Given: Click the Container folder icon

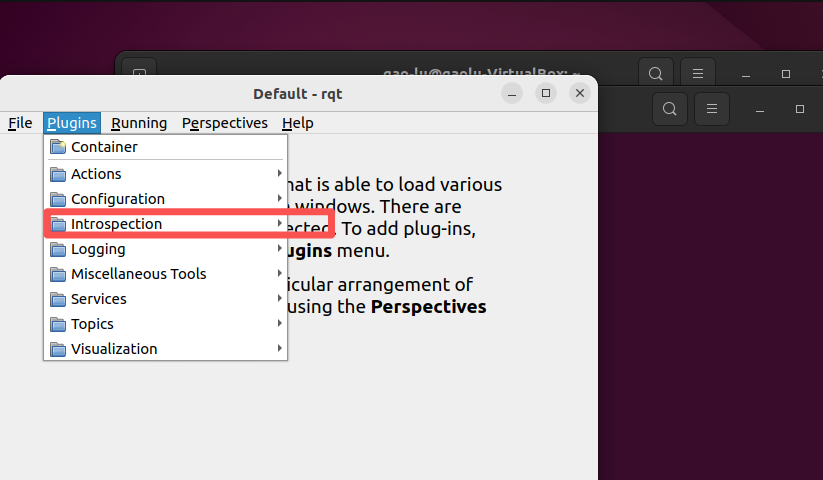Looking at the screenshot, I should tap(58, 147).
